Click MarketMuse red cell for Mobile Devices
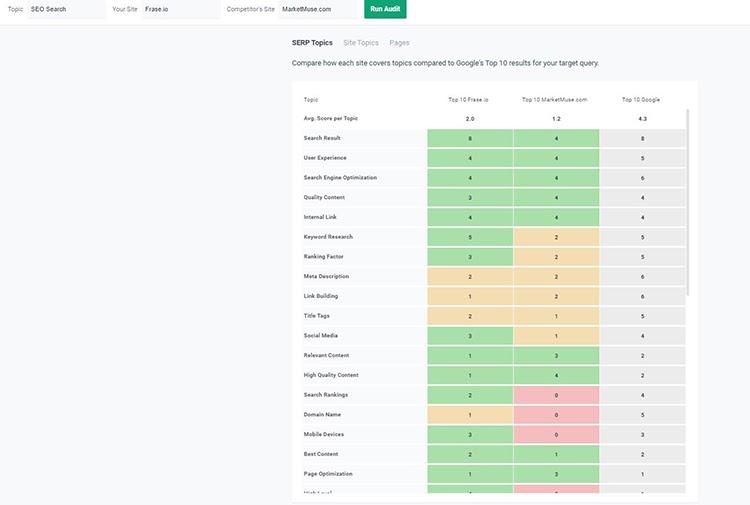The width and height of the screenshot is (750, 505). (x=556, y=435)
